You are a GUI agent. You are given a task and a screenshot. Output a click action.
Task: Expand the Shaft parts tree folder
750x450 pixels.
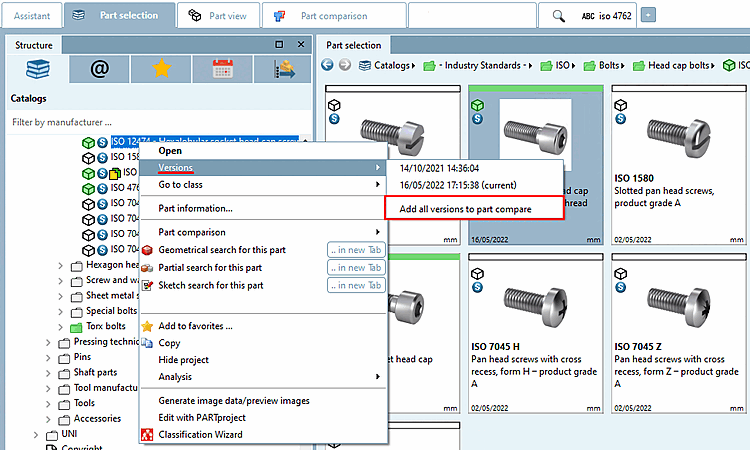tap(48, 373)
